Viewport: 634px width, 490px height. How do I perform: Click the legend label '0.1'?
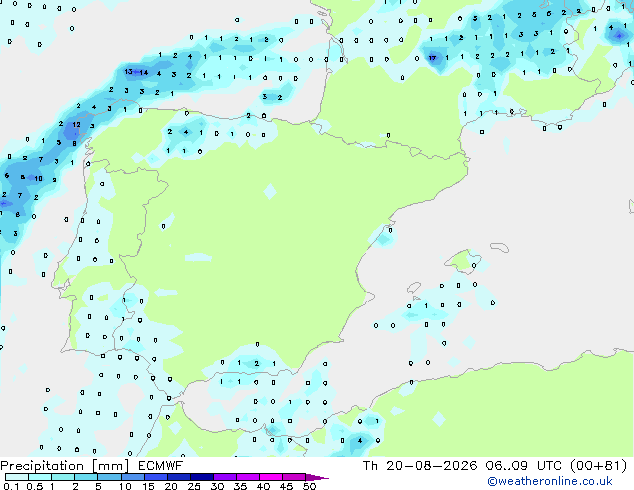point(11,486)
